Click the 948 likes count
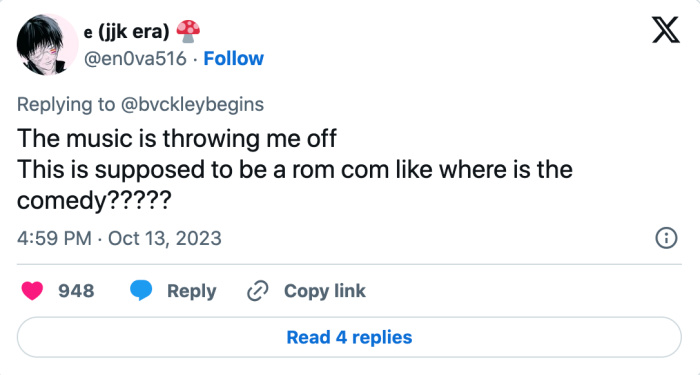 [x=76, y=291]
